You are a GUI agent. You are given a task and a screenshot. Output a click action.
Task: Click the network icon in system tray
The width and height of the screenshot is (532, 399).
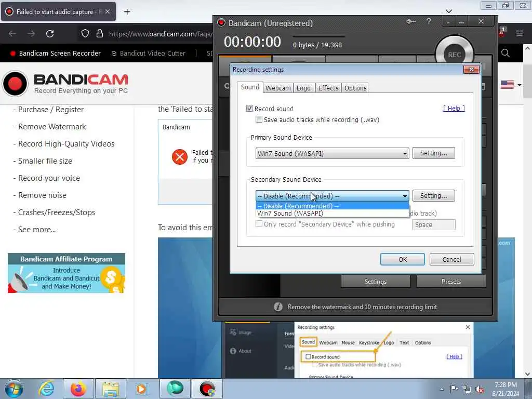467,390
